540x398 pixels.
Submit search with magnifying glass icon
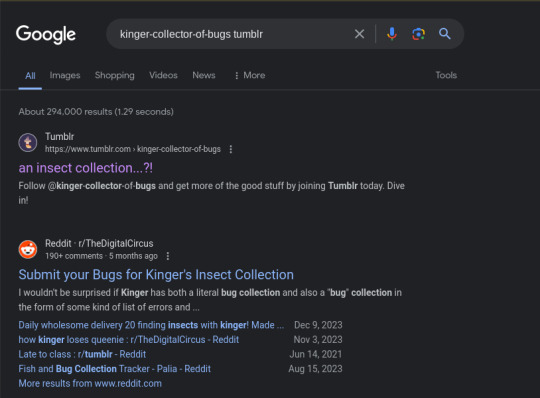(x=445, y=34)
